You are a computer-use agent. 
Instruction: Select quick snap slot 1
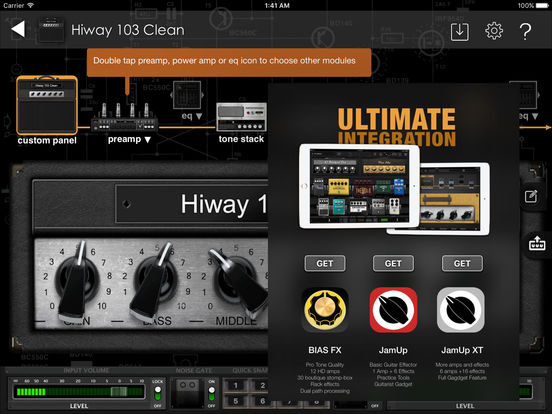point(236,385)
